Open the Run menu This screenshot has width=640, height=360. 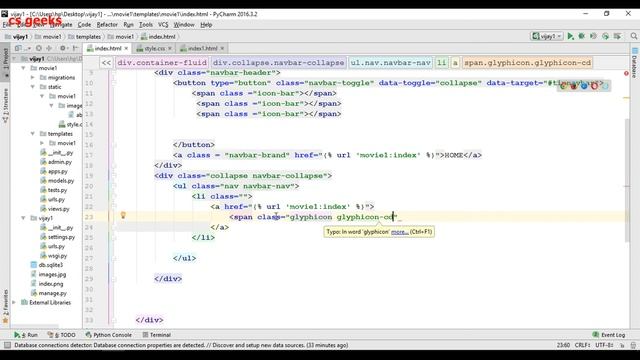coord(128,24)
